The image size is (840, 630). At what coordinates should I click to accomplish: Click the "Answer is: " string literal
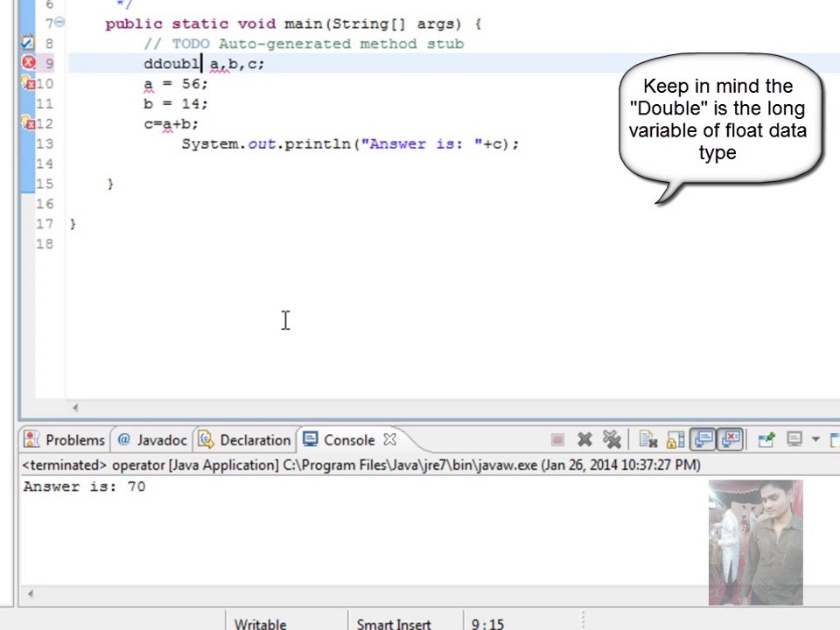tap(422, 144)
